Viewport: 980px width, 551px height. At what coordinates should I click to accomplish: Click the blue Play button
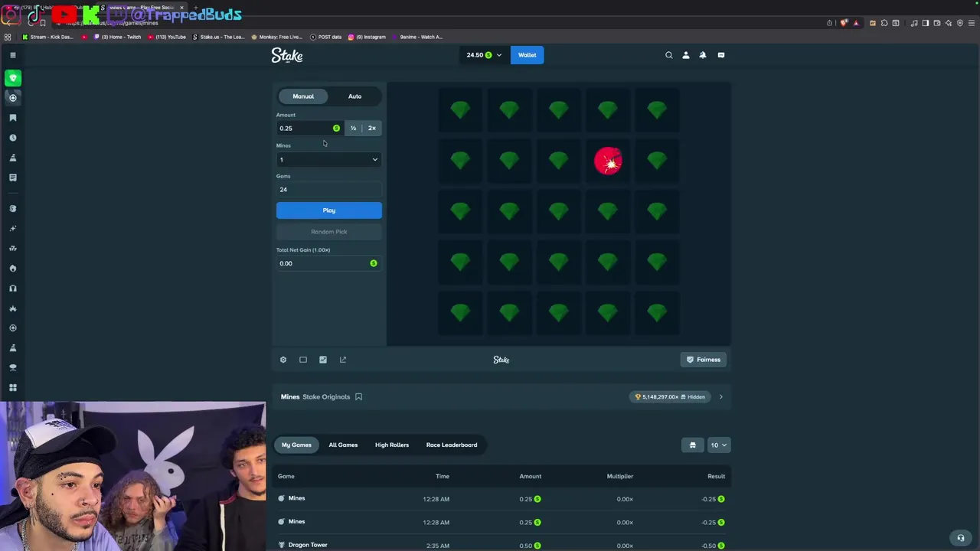(x=329, y=210)
